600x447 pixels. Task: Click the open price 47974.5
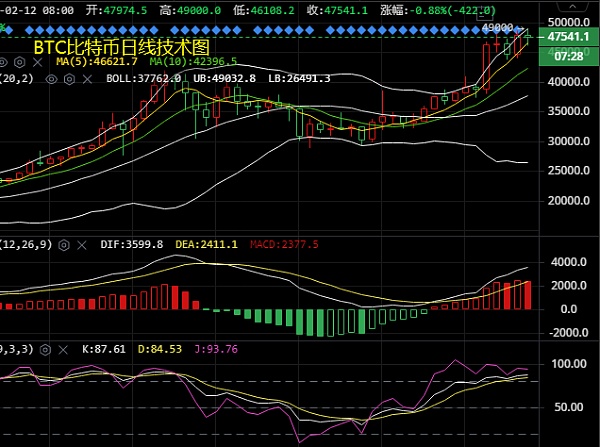pyautogui.click(x=125, y=10)
